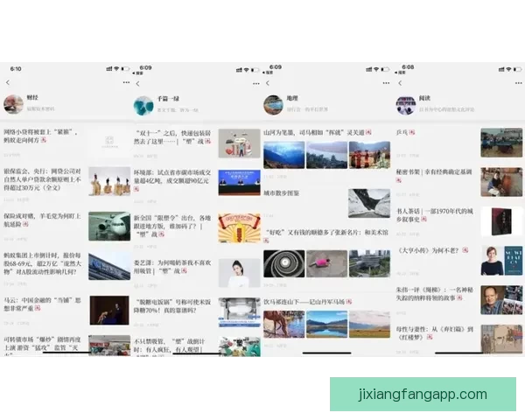This screenshot has width=525, height=420.
Task: Go back from the 地理 channel page
Action: click(268, 83)
